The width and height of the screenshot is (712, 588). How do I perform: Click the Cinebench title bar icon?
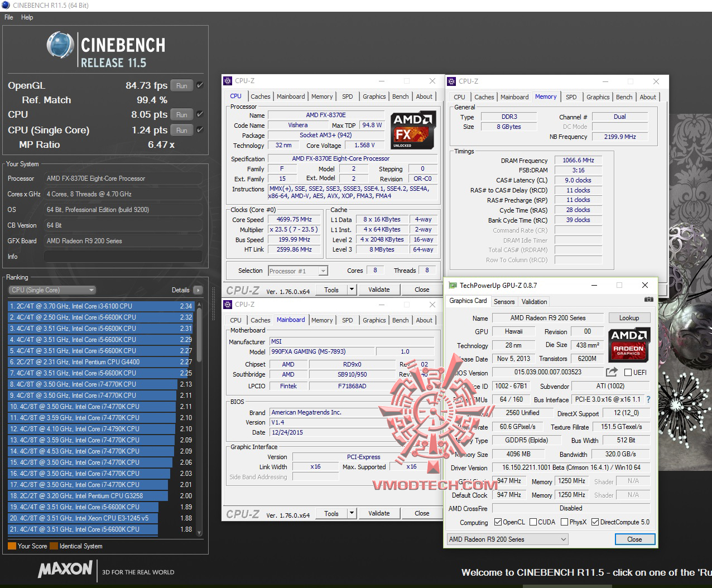click(x=6, y=6)
